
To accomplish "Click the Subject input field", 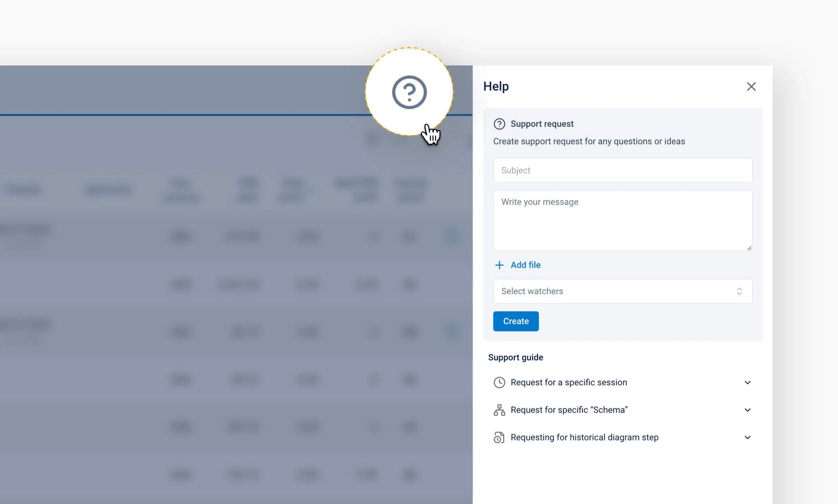I will [x=622, y=170].
